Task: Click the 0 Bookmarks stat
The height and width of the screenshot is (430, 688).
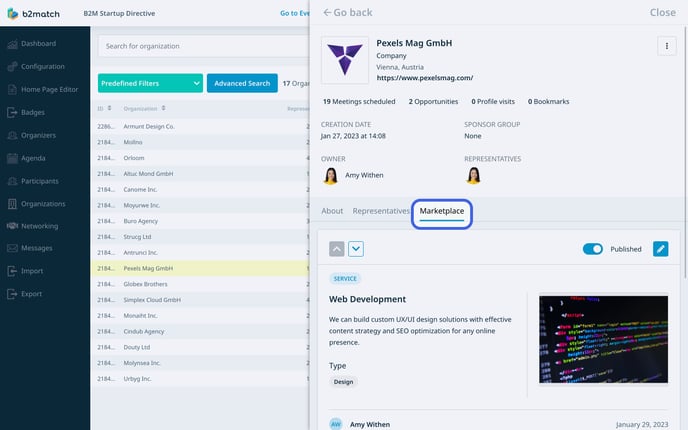Action: (x=548, y=101)
